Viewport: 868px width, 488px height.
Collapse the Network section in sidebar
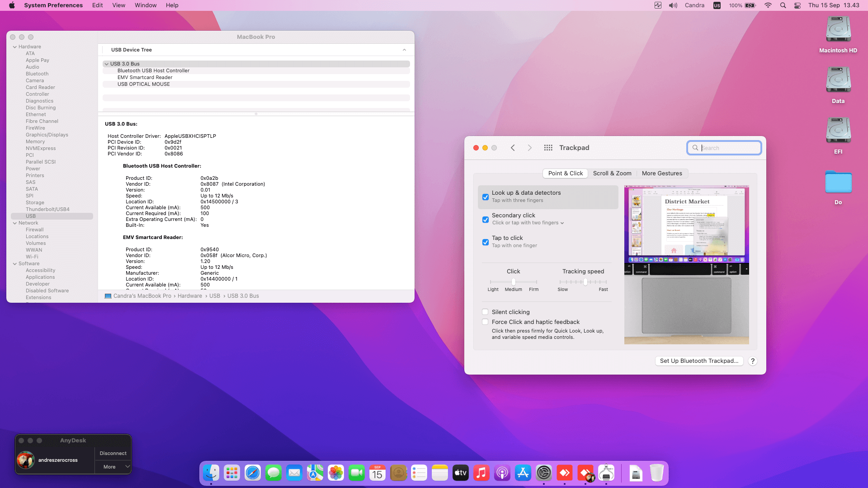15,223
